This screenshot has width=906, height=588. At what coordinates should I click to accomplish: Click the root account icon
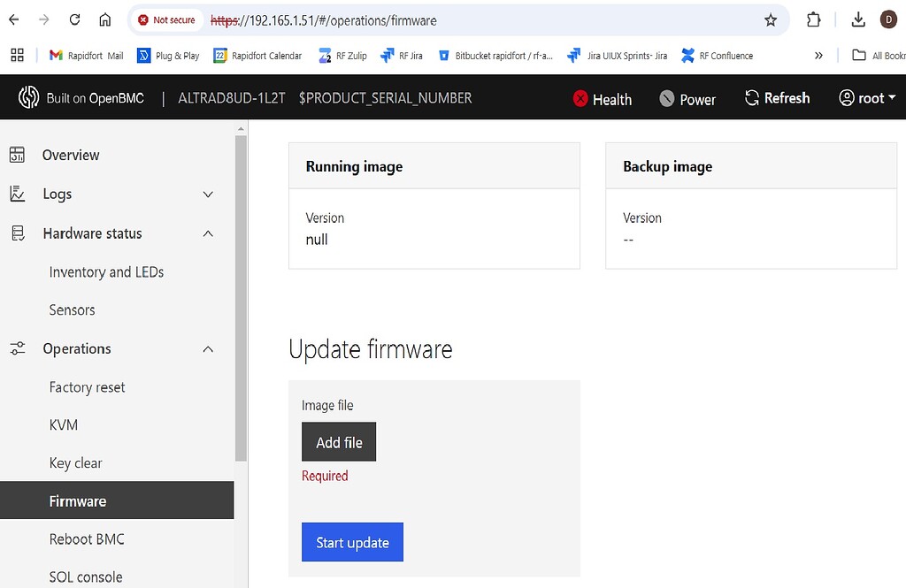[845, 99]
